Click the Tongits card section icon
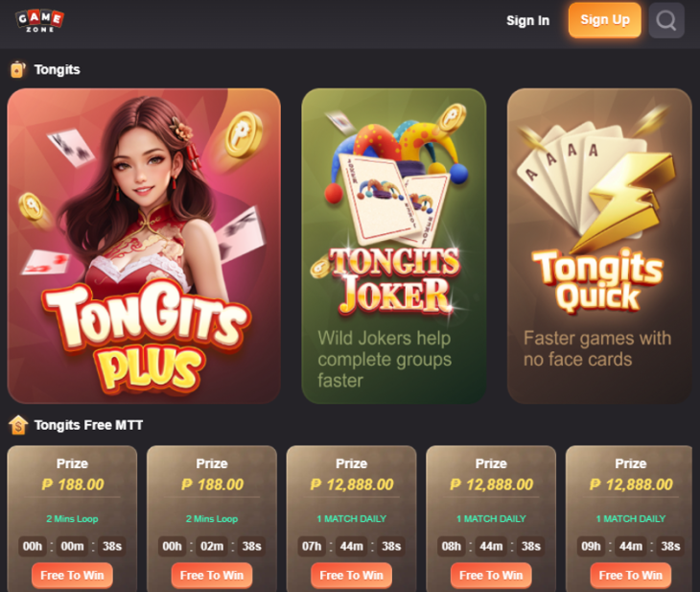The image size is (700, 592). [17, 69]
